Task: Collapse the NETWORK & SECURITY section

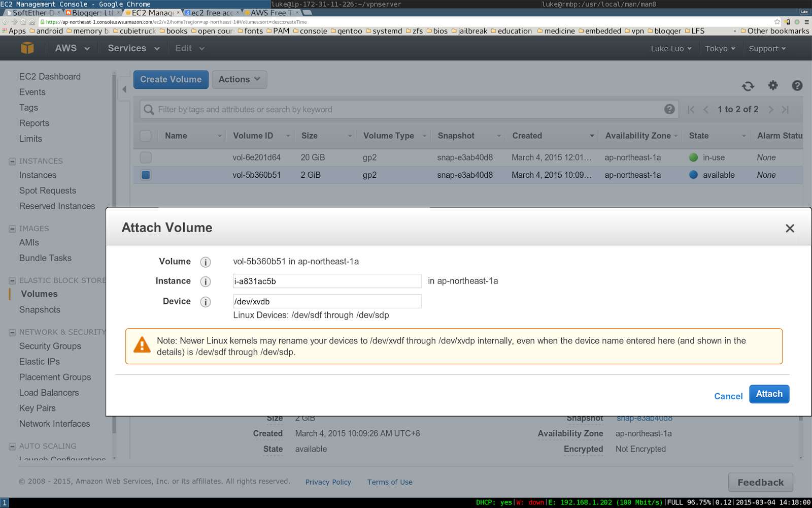Action: pos(12,333)
